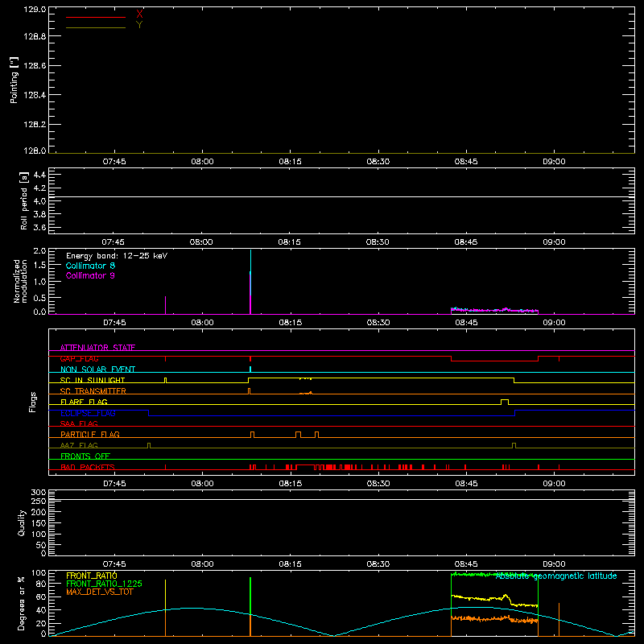The image size is (644, 644).
Task: Click the olive Y legend label
Action: click(x=139, y=25)
